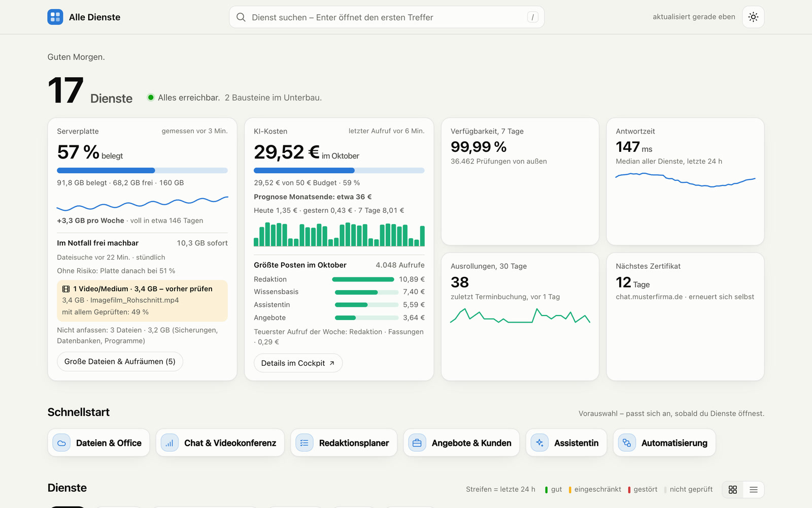Click the briefcase icon of Angebote & Kunden

tap(417, 443)
